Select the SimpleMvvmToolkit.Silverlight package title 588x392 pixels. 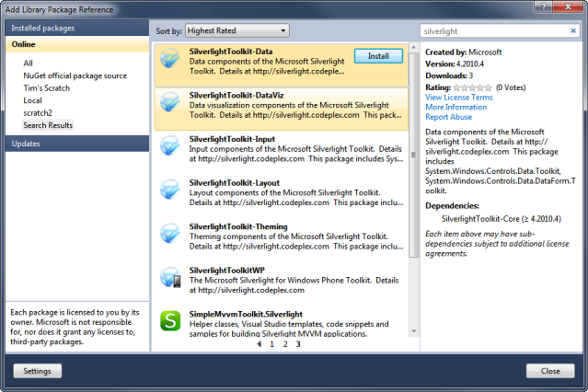246,314
